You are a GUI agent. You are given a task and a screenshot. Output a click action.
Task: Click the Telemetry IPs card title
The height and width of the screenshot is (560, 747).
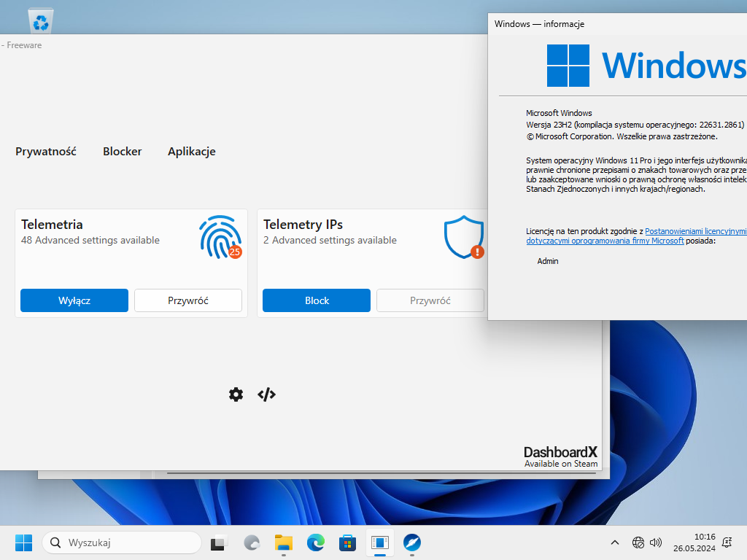tap(303, 225)
